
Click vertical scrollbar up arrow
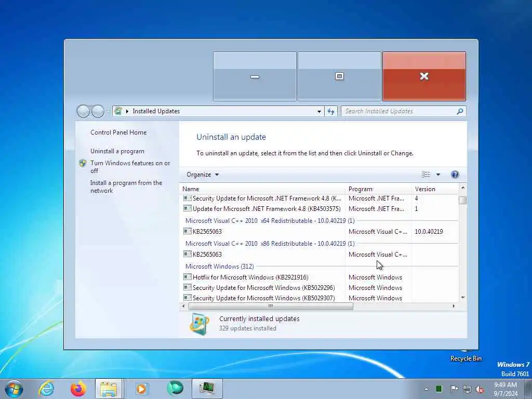click(x=463, y=188)
